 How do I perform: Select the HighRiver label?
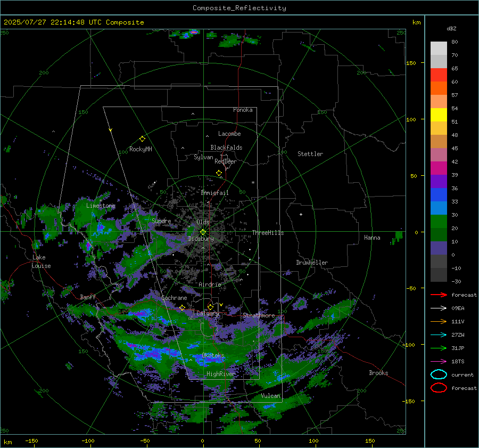pos(221,374)
